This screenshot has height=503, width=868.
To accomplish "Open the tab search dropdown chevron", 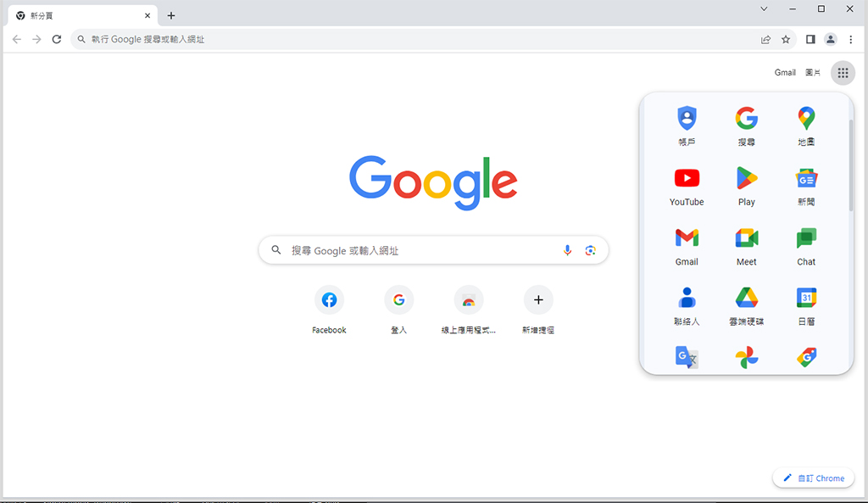I will click(x=764, y=8).
